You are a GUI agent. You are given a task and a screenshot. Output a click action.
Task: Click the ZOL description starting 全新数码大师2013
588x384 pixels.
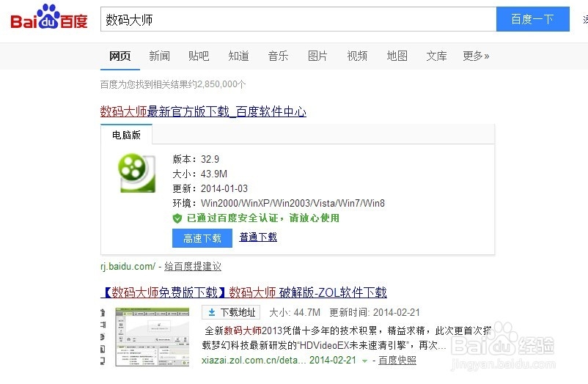pos(348,338)
